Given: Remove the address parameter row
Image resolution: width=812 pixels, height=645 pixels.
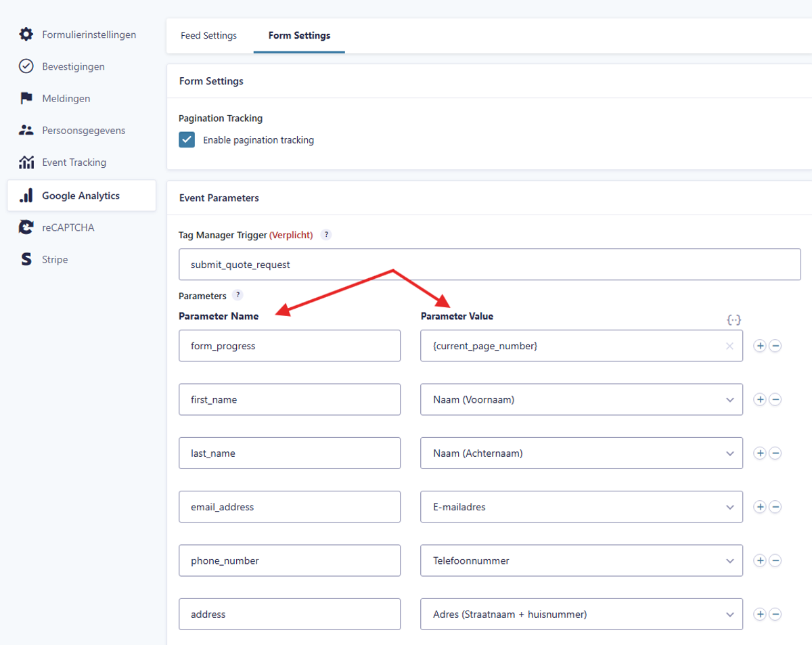Looking at the screenshot, I should 775,615.
